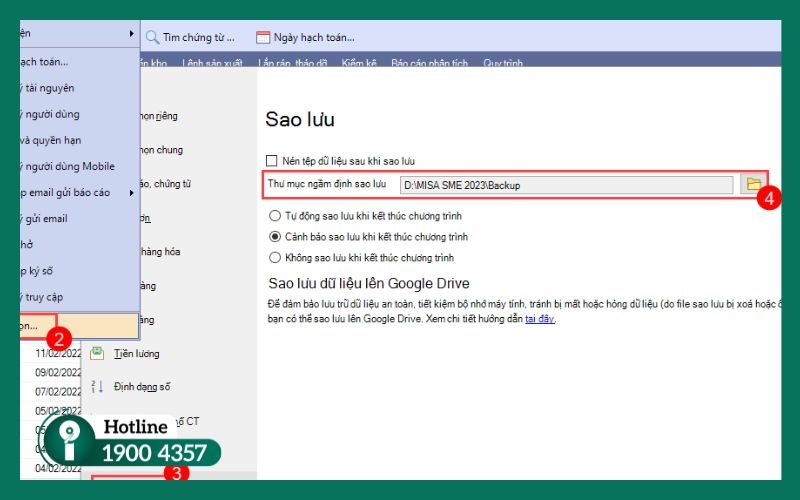Open the người dùng Mobile menu entry
Screen dimensions: 800x500
pos(80,166)
